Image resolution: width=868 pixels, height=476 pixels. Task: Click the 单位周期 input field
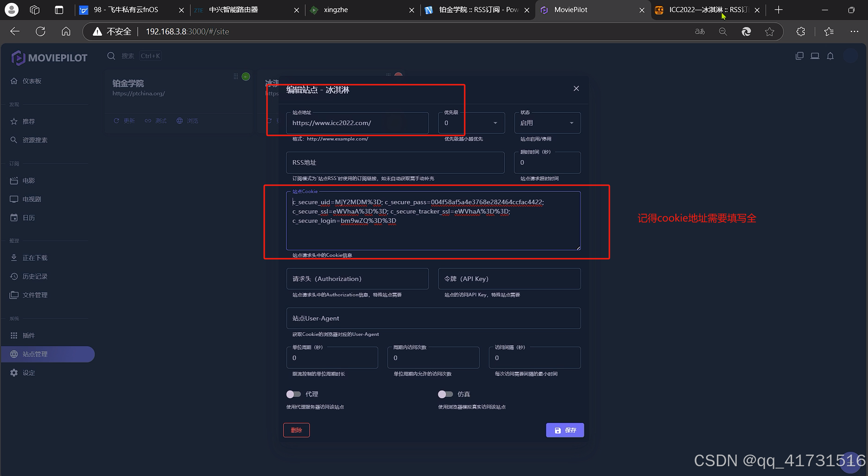tap(332, 358)
